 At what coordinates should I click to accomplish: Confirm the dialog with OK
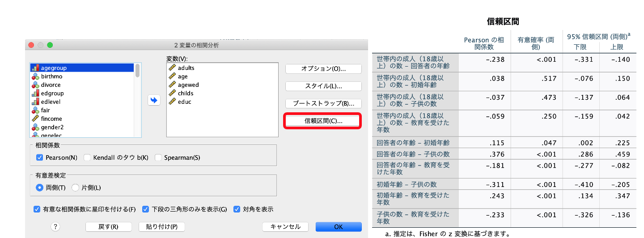[x=339, y=227]
